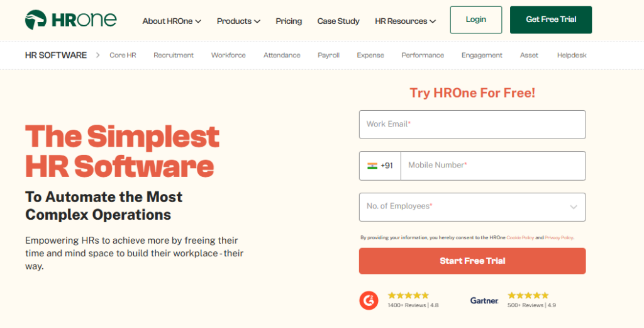Open the Privacy Policy link
The height and width of the screenshot is (328, 644).
(558, 237)
